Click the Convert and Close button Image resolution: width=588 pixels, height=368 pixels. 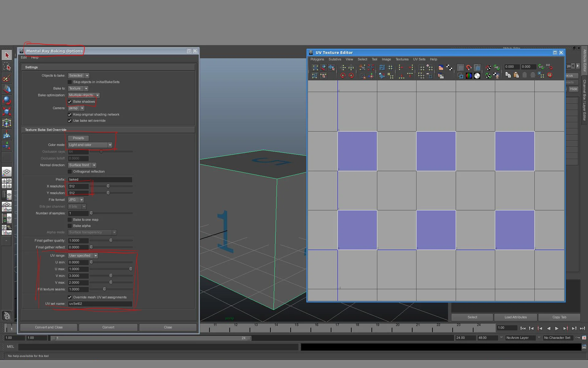(49, 327)
